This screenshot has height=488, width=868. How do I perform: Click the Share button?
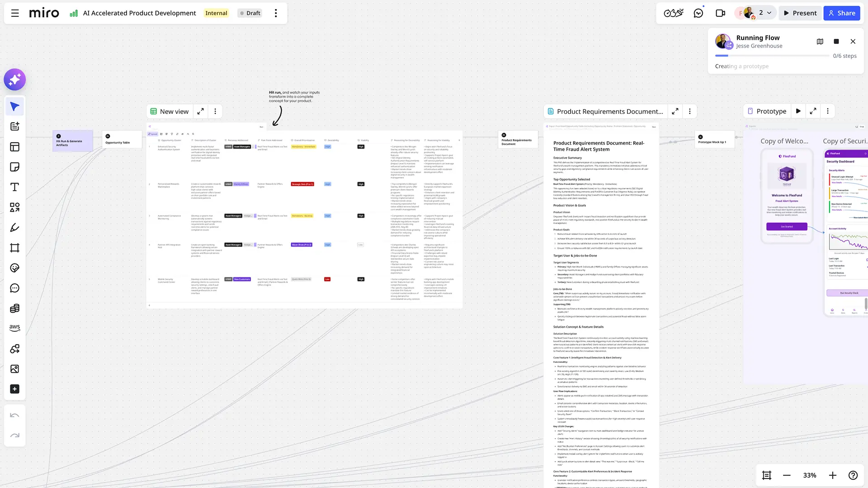(x=842, y=13)
